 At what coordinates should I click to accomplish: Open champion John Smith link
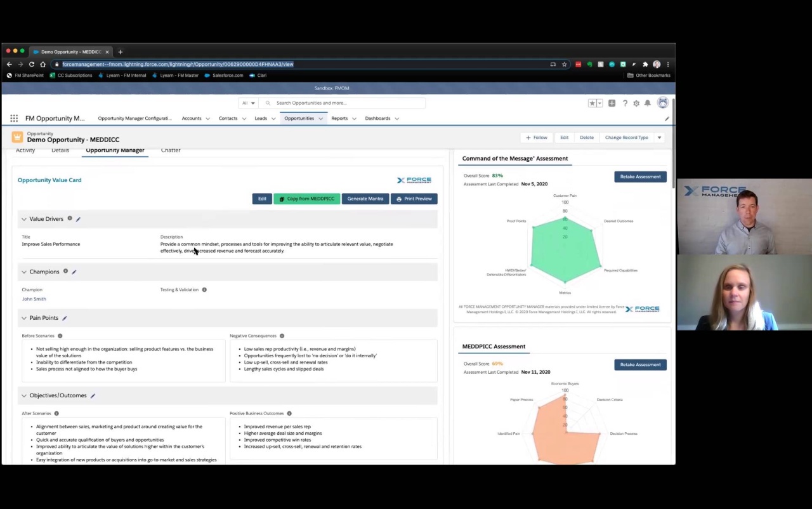click(34, 299)
